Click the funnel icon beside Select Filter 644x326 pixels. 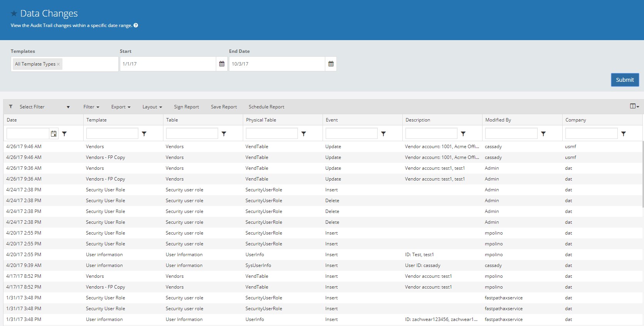pos(11,107)
